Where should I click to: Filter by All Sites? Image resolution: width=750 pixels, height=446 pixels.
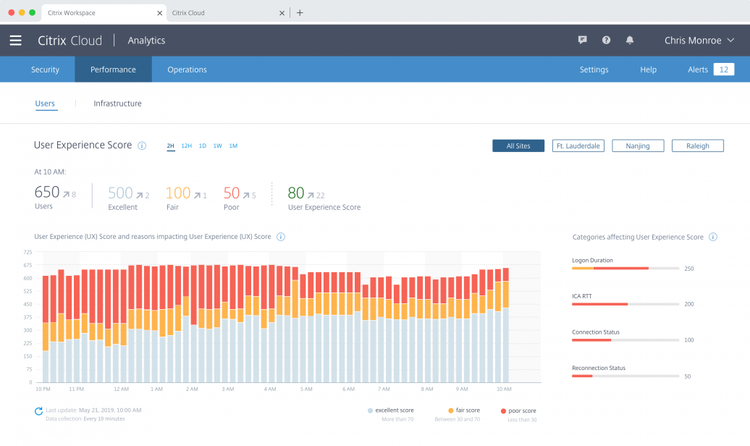[518, 145]
